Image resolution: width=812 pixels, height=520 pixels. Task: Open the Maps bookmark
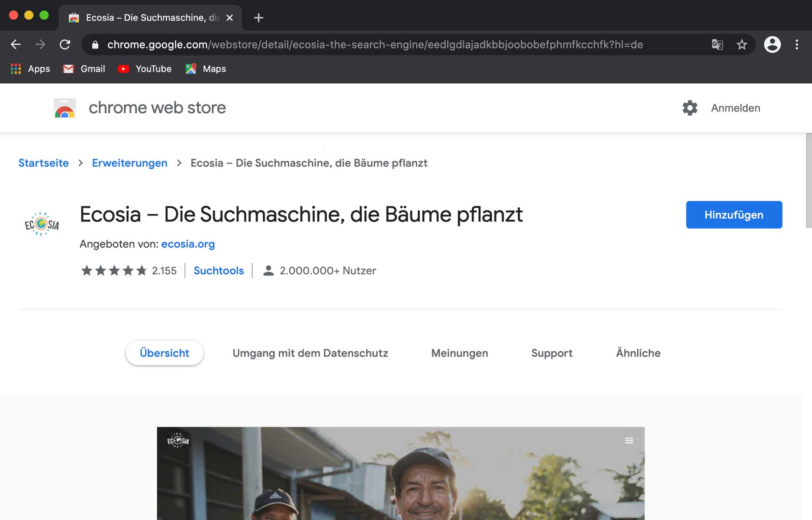pyautogui.click(x=205, y=69)
